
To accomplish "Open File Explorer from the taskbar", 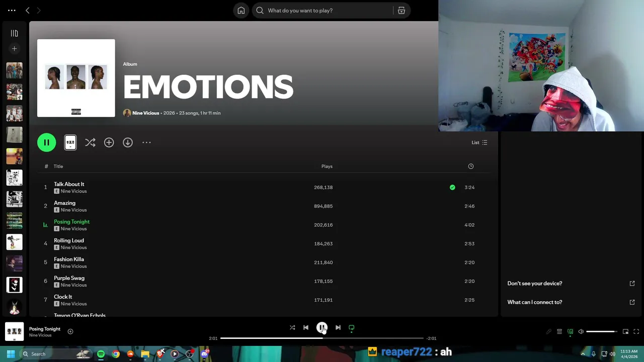I will (145, 354).
